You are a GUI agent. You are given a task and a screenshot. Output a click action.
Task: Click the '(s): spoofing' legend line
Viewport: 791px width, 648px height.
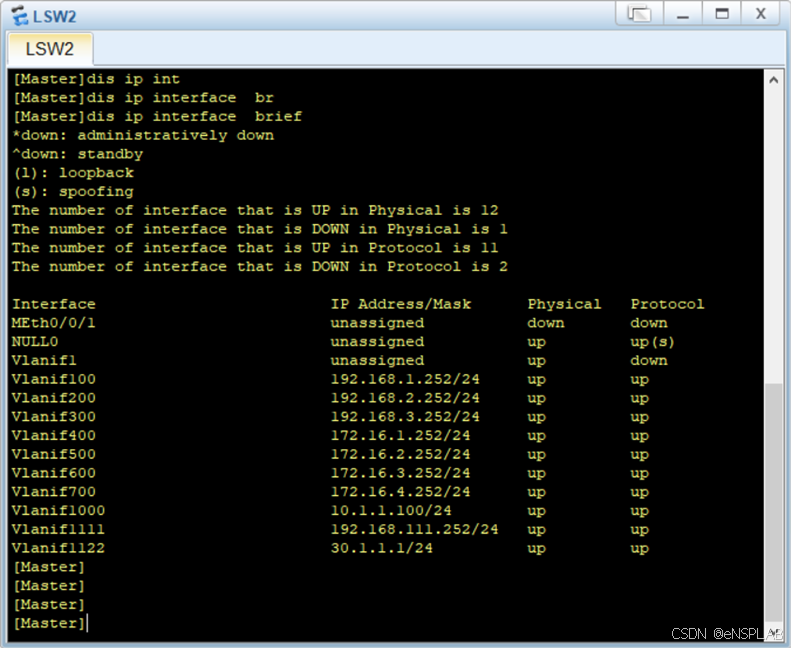click(x=74, y=192)
